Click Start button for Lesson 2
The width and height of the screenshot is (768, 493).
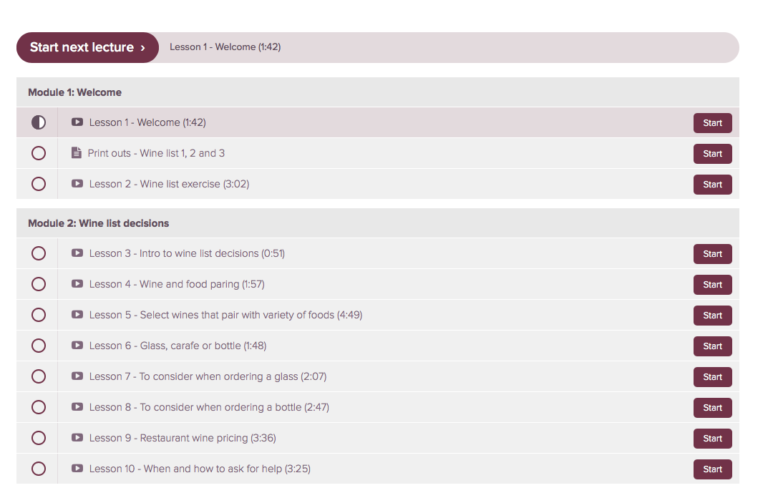pyautogui.click(x=712, y=185)
